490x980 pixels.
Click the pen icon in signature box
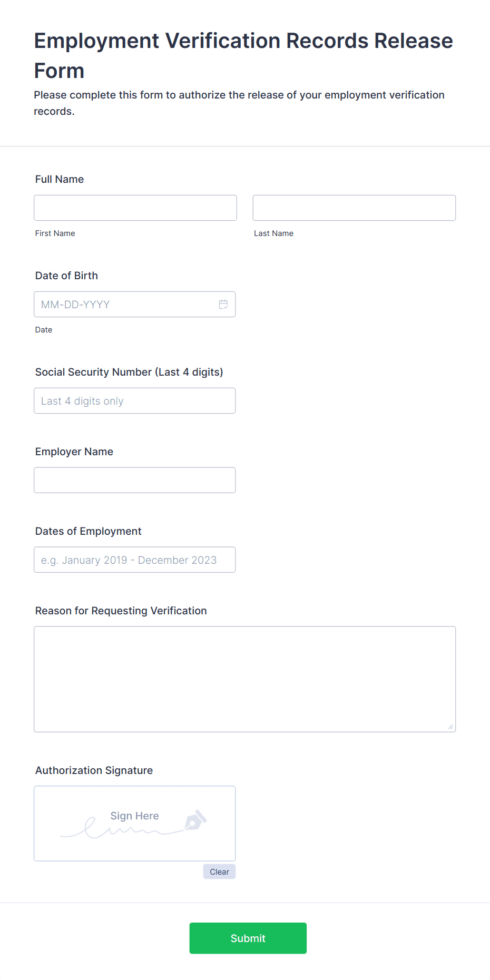pyautogui.click(x=195, y=820)
